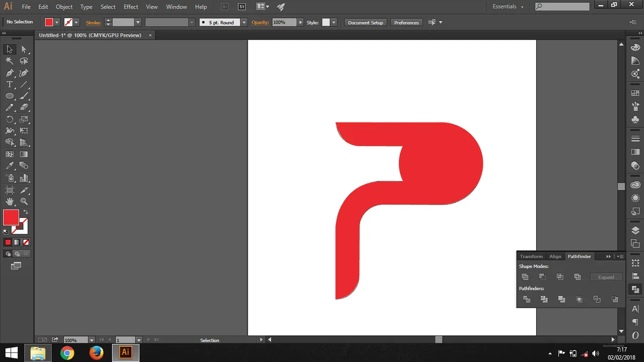Click Divide pathfinder icon
This screenshot has height=362, width=644.
pos(526,299)
